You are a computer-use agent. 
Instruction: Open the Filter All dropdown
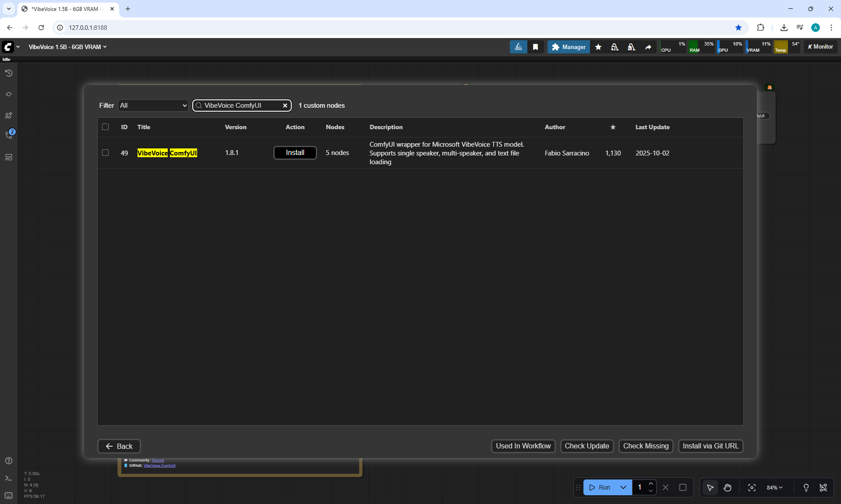[x=153, y=106]
